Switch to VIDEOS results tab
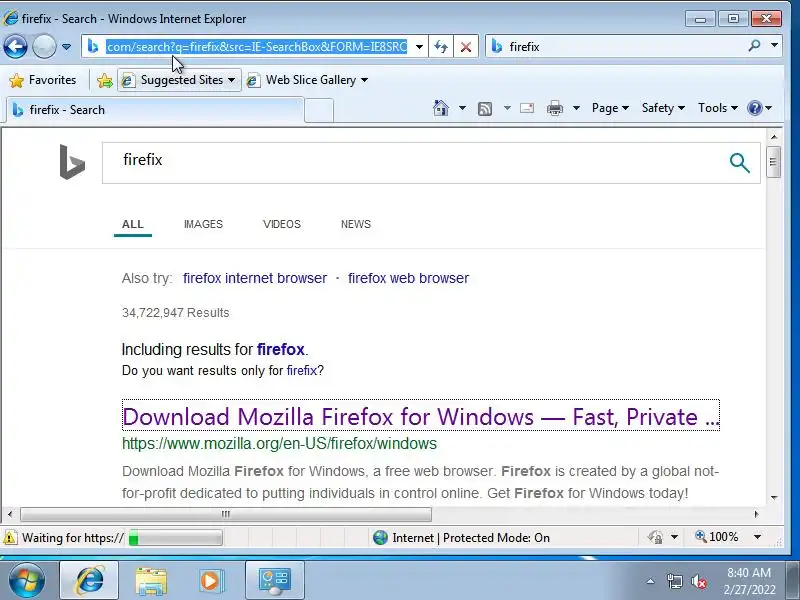 coord(282,224)
